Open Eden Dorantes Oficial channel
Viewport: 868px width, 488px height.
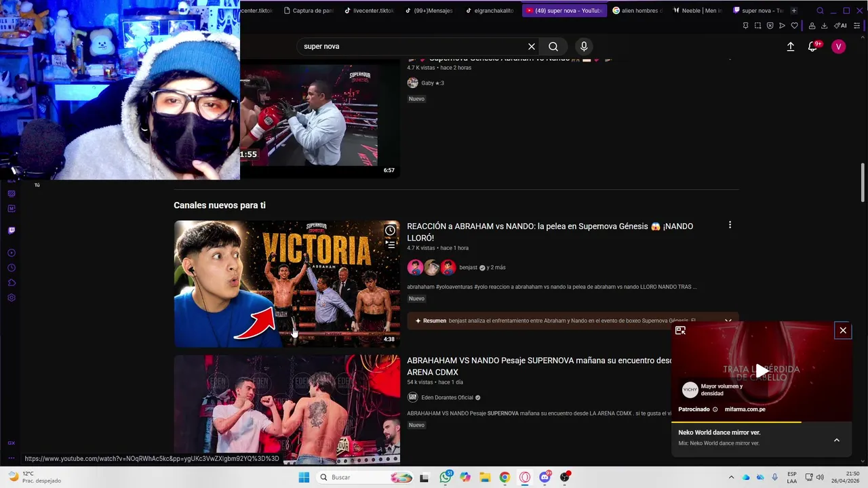pyautogui.click(x=447, y=398)
